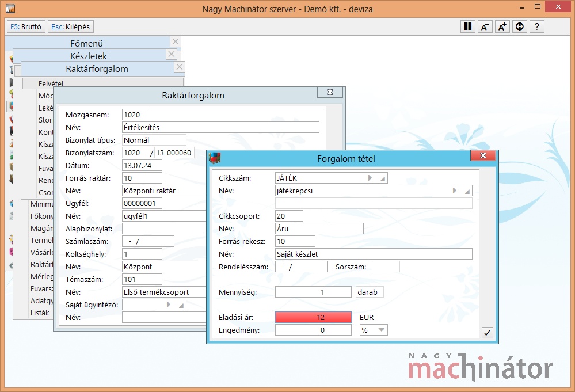Click the Sorszám field
575x392 pixels.
click(386, 267)
